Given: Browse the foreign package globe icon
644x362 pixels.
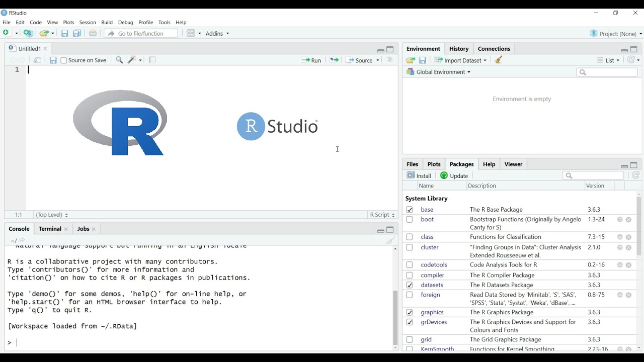Looking at the screenshot, I should click(620, 295).
